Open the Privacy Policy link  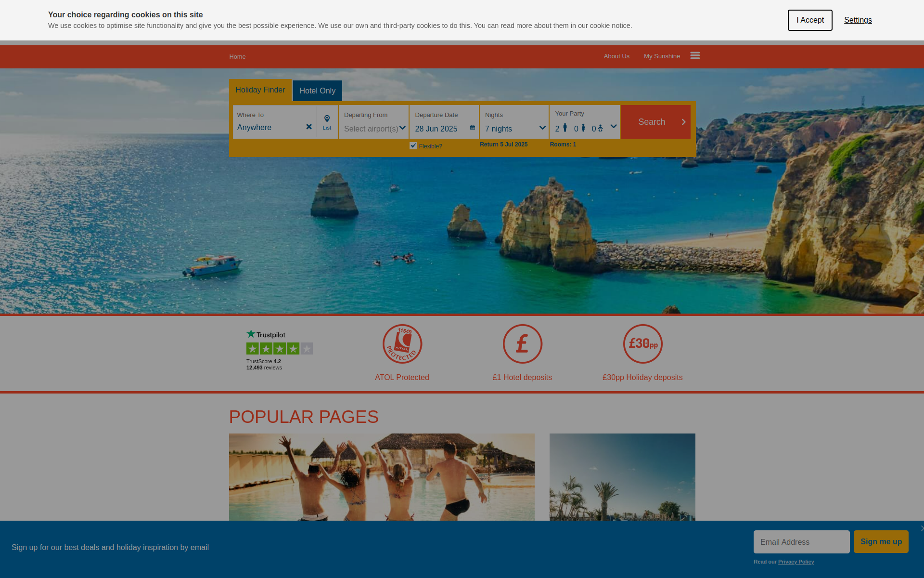pyautogui.click(x=796, y=562)
